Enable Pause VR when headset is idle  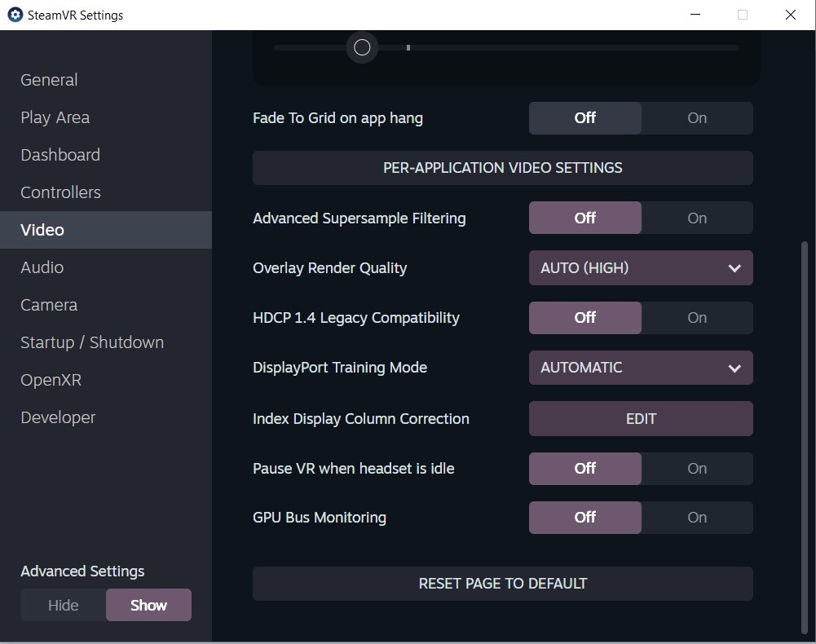697,469
